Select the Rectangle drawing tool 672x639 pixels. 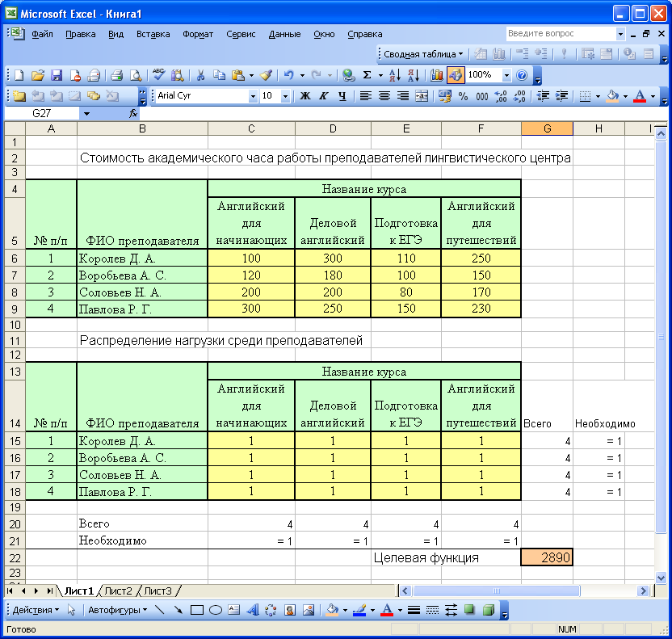197,610
